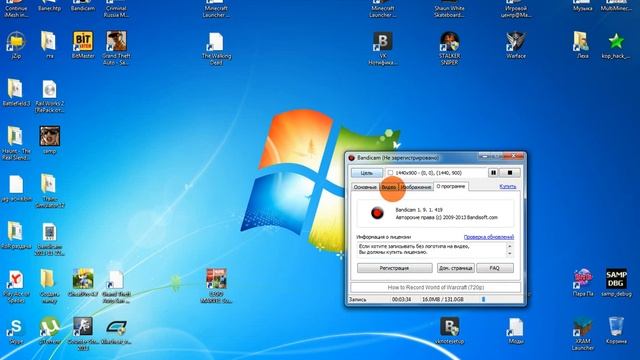Select the XRAM Launcher icon
The image size is (640, 360).
pos(582,334)
